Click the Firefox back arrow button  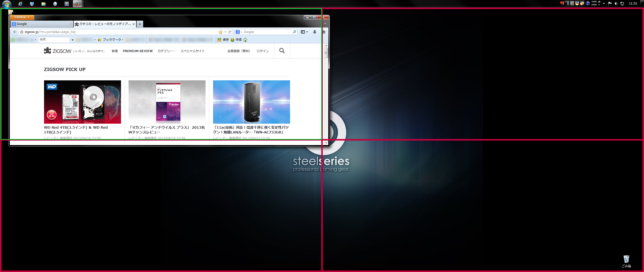coord(15,32)
